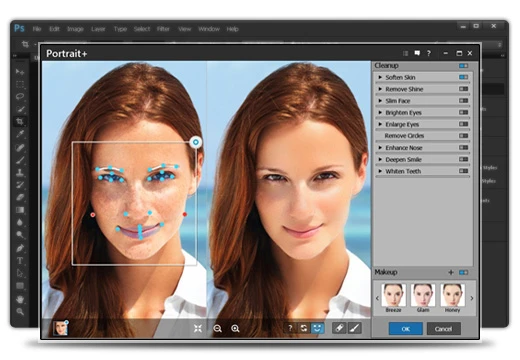The height and width of the screenshot is (360, 520).
Task: Open the Filter menu
Action: click(x=163, y=29)
